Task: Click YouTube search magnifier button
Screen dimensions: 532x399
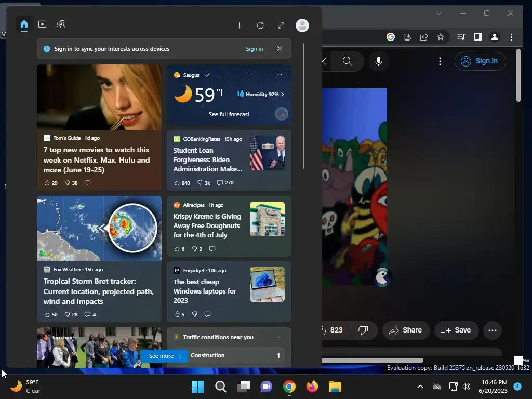Action: click(x=348, y=61)
